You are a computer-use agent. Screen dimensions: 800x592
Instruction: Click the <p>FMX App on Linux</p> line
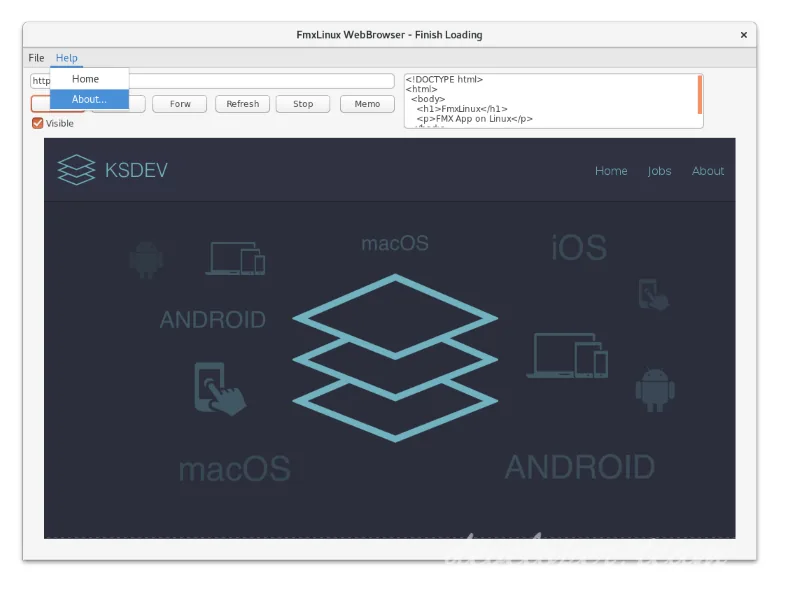(x=474, y=118)
